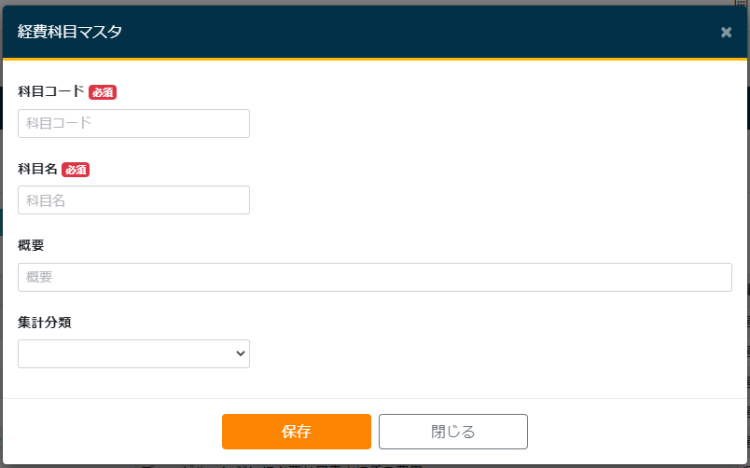The height and width of the screenshot is (468, 750).
Task: Click the 経費科目マスタ dialog title text
Action: pos(70,32)
